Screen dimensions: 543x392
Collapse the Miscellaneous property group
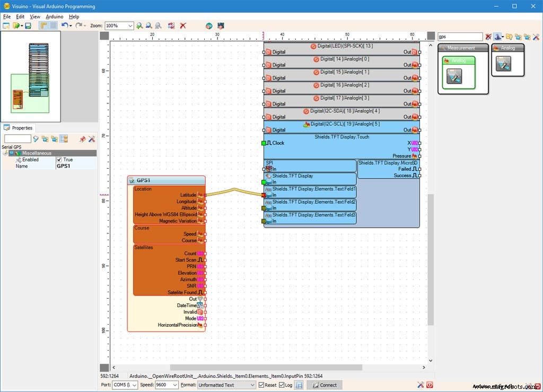[x=11, y=153]
